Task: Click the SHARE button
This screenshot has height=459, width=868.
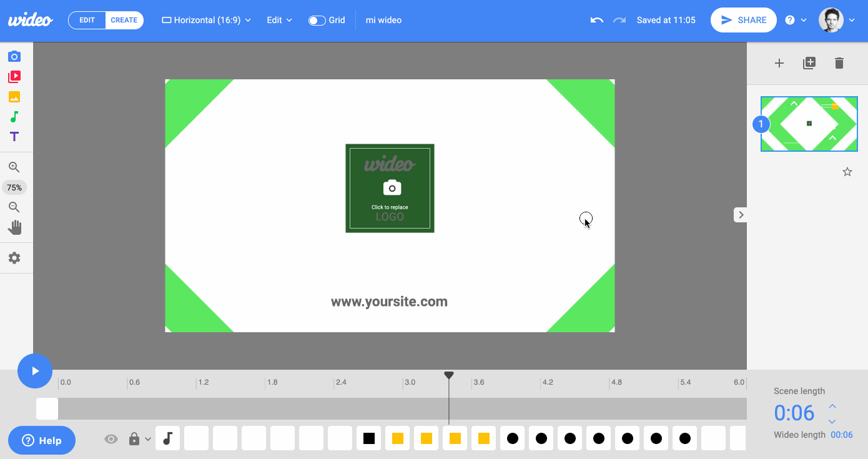Action: point(744,20)
